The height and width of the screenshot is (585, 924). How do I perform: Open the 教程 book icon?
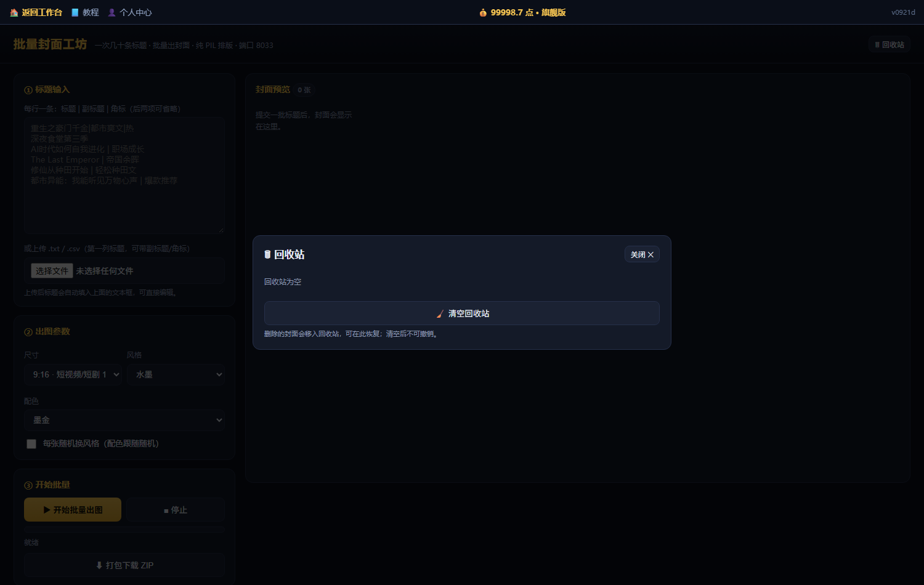click(x=75, y=12)
